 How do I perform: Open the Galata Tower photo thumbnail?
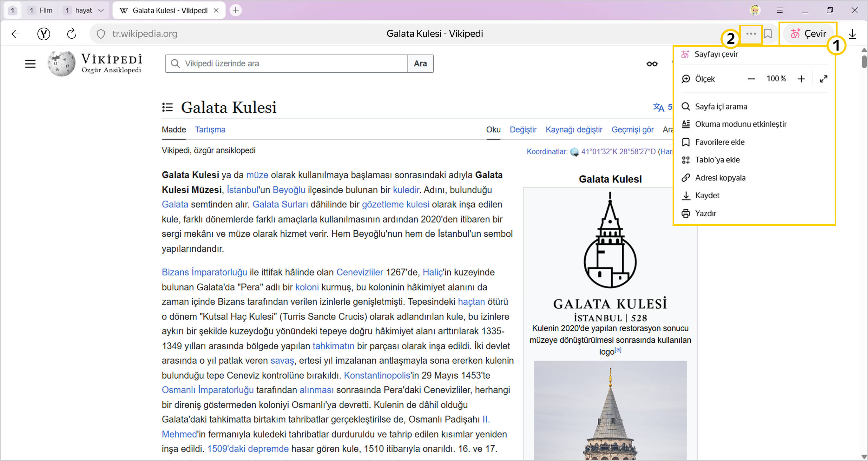point(610,411)
